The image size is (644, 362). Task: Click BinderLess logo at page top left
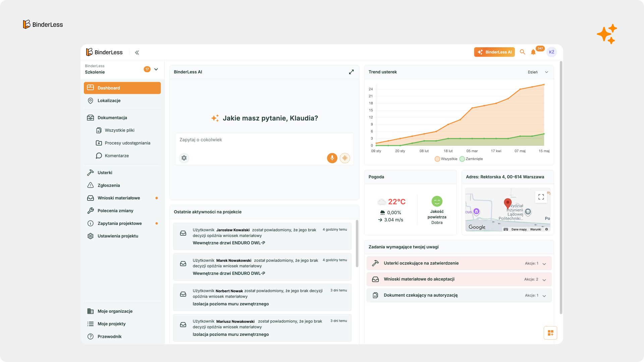[43, 24]
